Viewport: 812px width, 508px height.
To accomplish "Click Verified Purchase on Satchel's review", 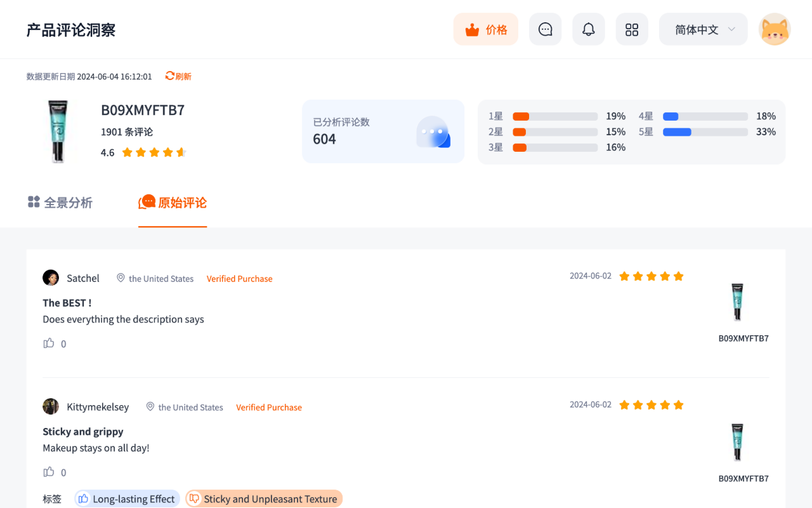I will tap(239, 278).
